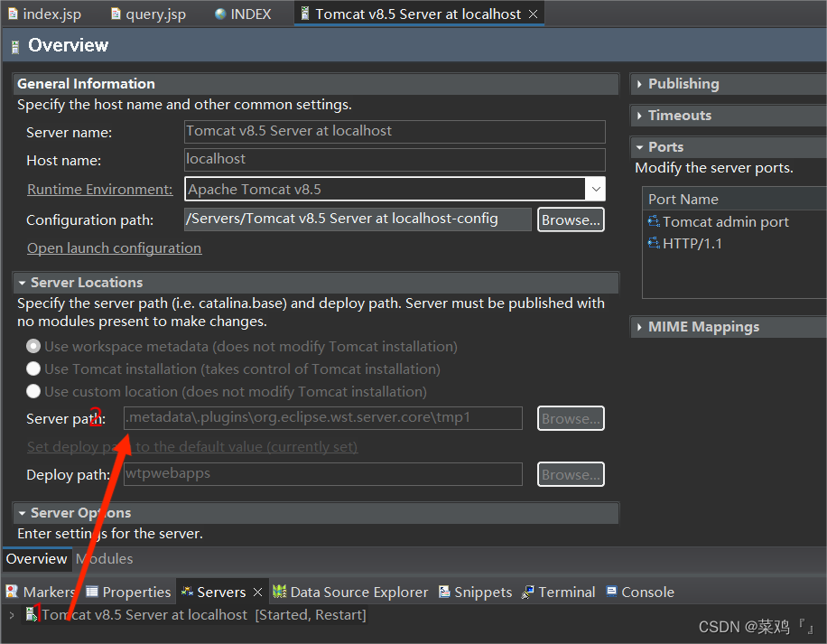The width and height of the screenshot is (827, 644).
Task: Edit the Server name field
Action: (395, 131)
